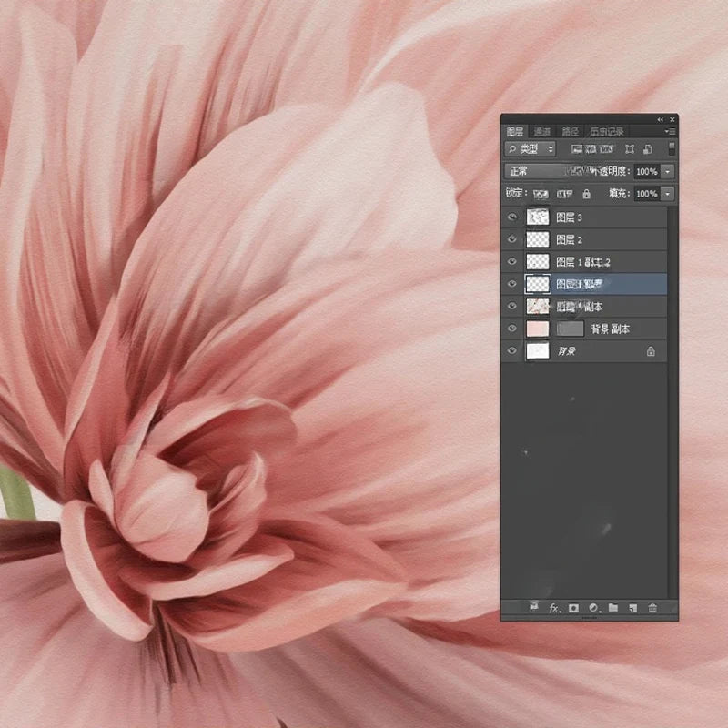Click the link layers icon
Screen dimensions: 728x728
pyautogui.click(x=533, y=607)
